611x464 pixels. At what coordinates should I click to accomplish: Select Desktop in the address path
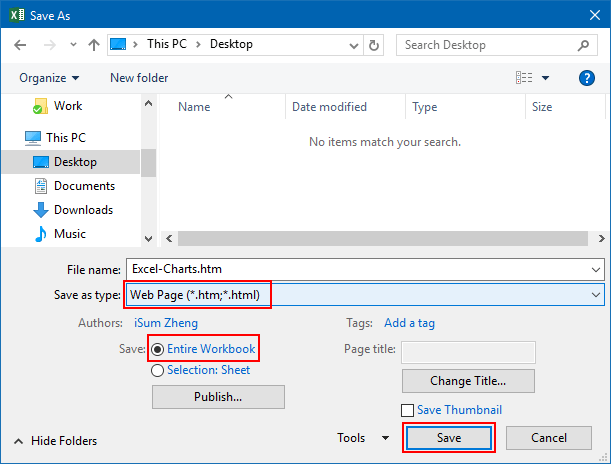[x=231, y=44]
